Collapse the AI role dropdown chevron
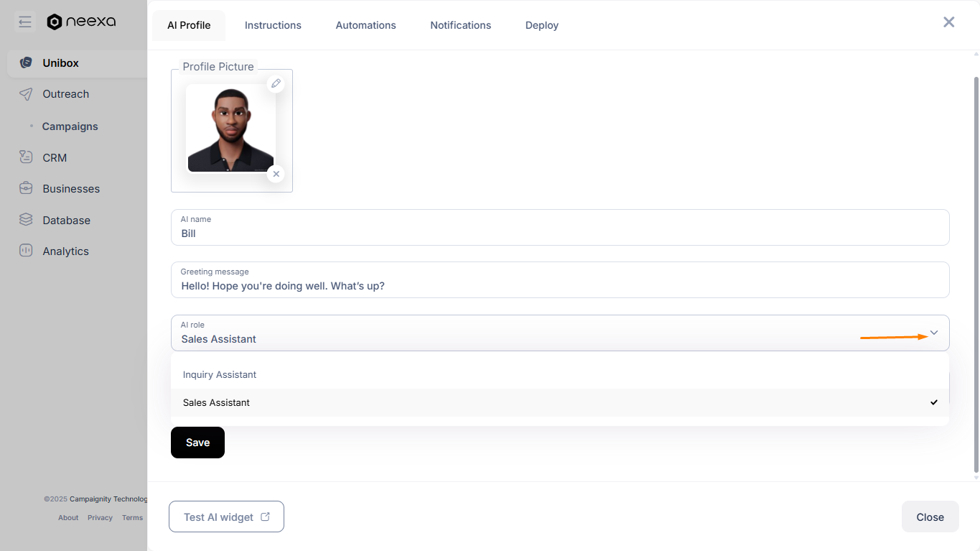Image resolution: width=980 pixels, height=551 pixels. pyautogui.click(x=934, y=333)
